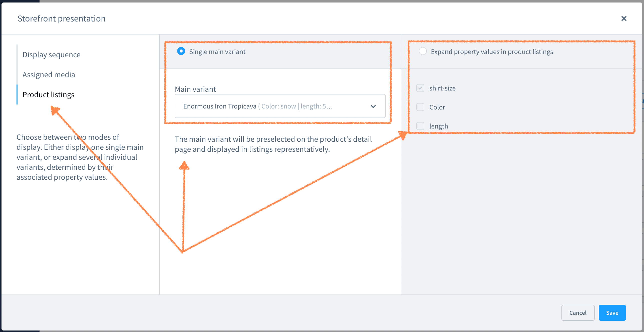Click the Main variant dropdown chevron arrow
644x332 pixels.
point(373,106)
